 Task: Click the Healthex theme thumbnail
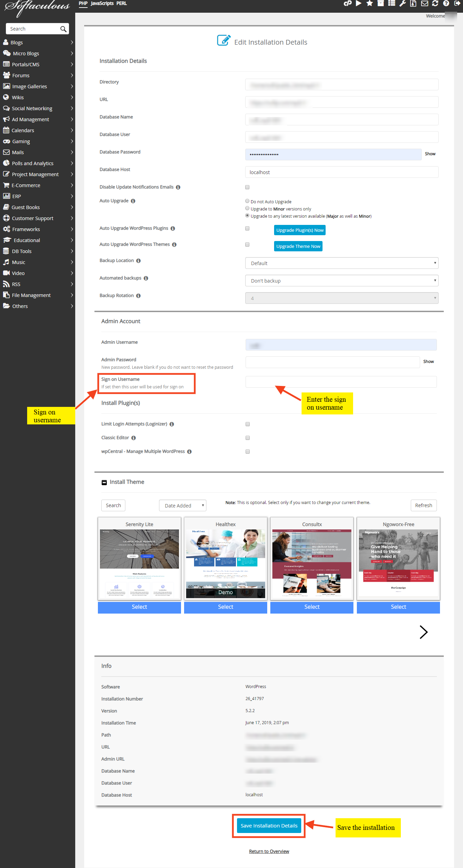pos(226,564)
